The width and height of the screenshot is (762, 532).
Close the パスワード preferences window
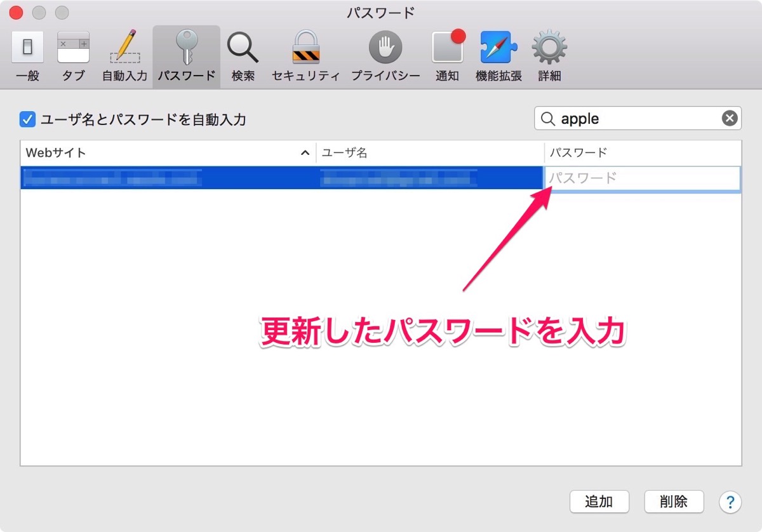(x=16, y=12)
